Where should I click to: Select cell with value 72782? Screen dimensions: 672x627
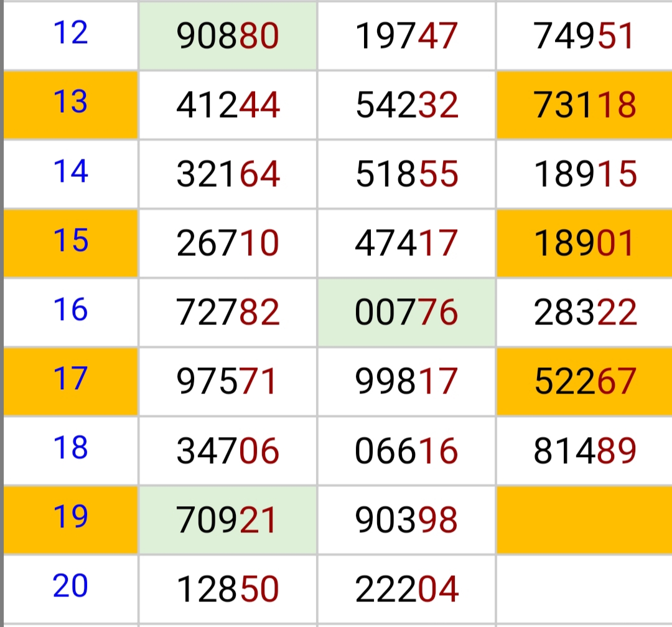[228, 313]
